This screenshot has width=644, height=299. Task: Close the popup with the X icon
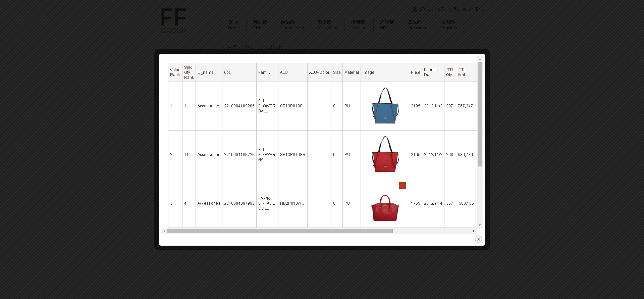pos(478,239)
